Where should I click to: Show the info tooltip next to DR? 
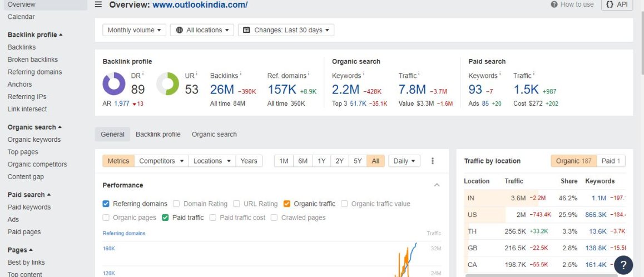tap(143, 74)
